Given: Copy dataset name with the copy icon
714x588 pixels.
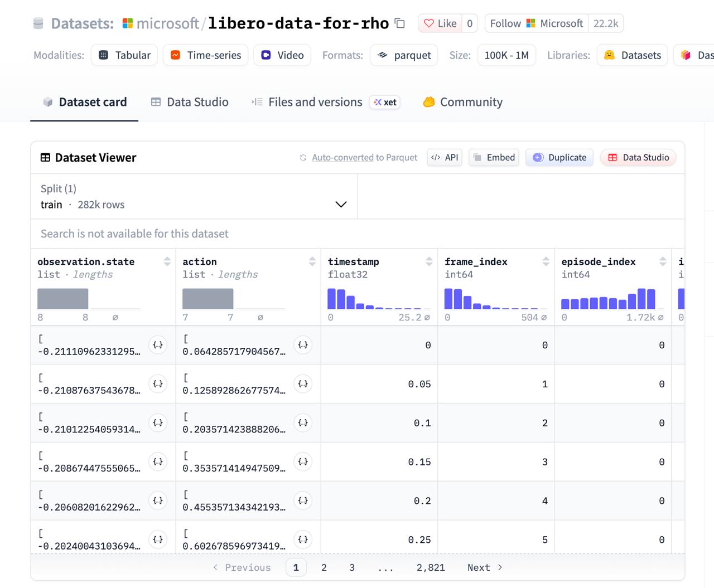Looking at the screenshot, I should [x=400, y=23].
